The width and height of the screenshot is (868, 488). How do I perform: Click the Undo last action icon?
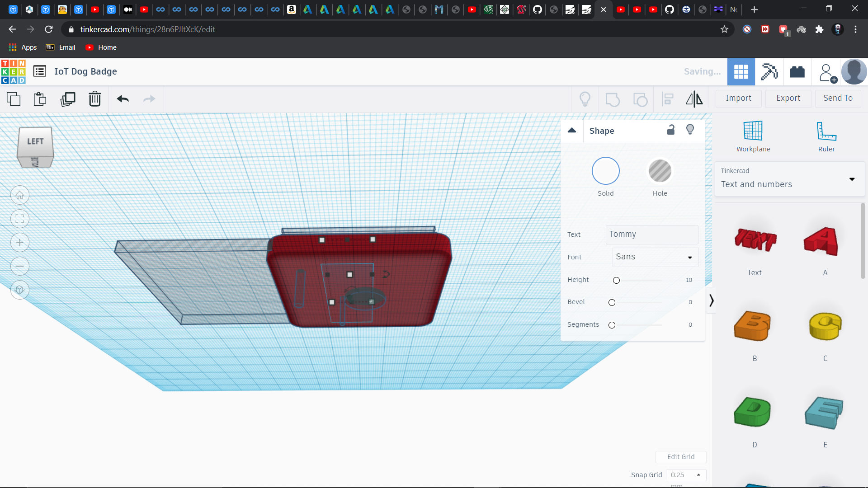[x=123, y=99]
